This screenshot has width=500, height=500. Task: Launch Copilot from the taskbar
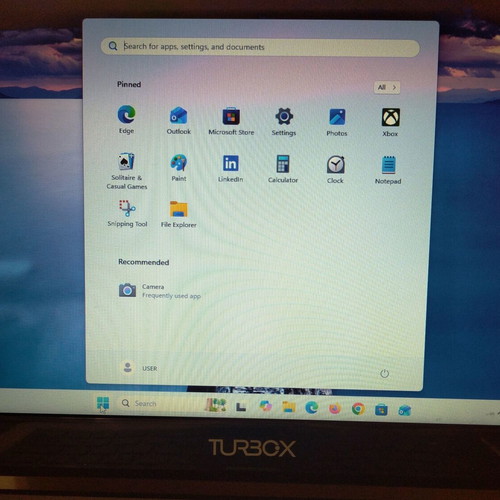[265, 406]
